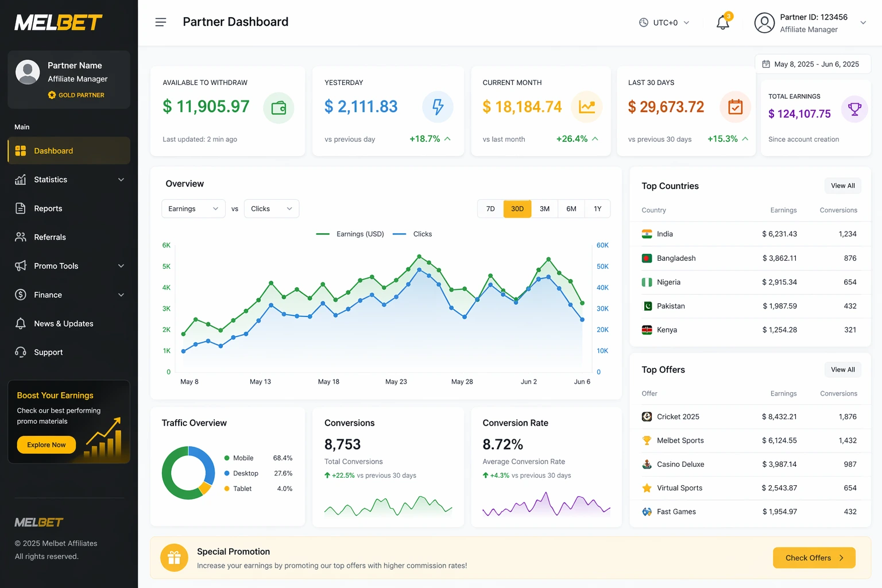This screenshot has width=882, height=588.
Task: Click the Gold Partner badge
Action: [x=76, y=95]
